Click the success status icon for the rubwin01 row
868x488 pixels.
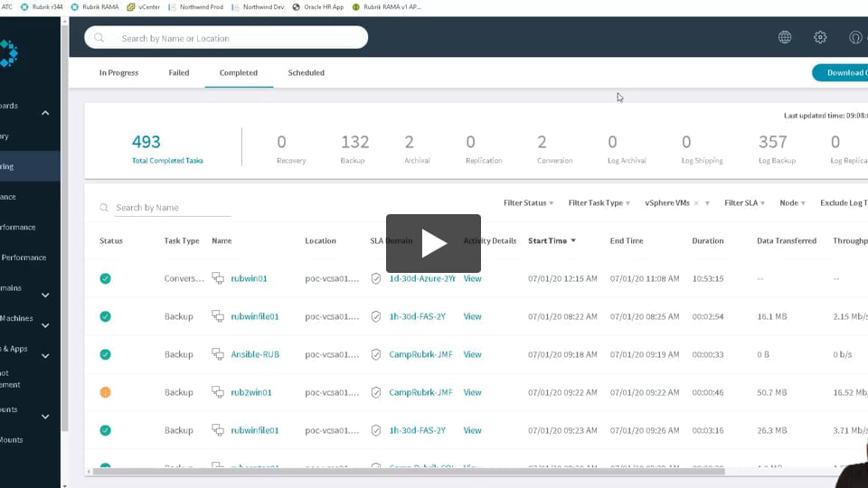105,278
